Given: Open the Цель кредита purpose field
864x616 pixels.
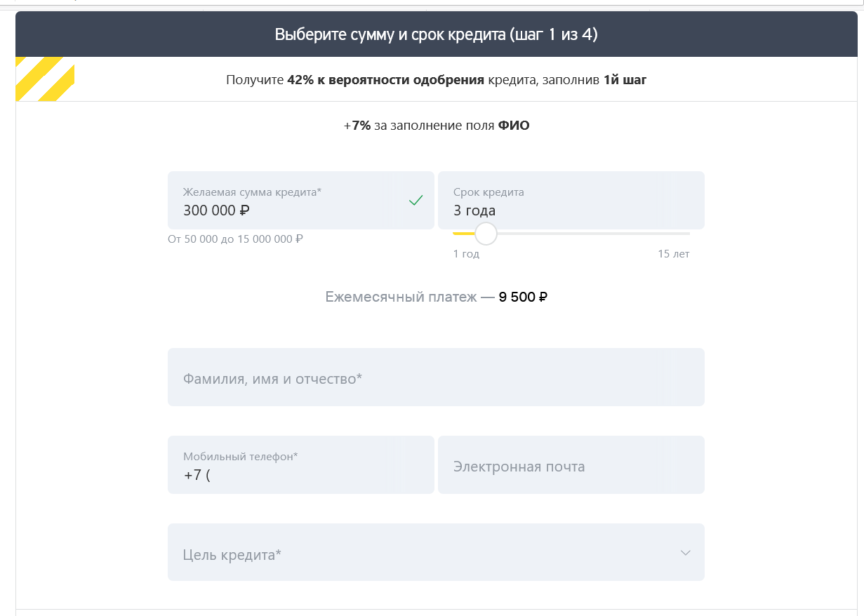Looking at the screenshot, I should 421,553.
